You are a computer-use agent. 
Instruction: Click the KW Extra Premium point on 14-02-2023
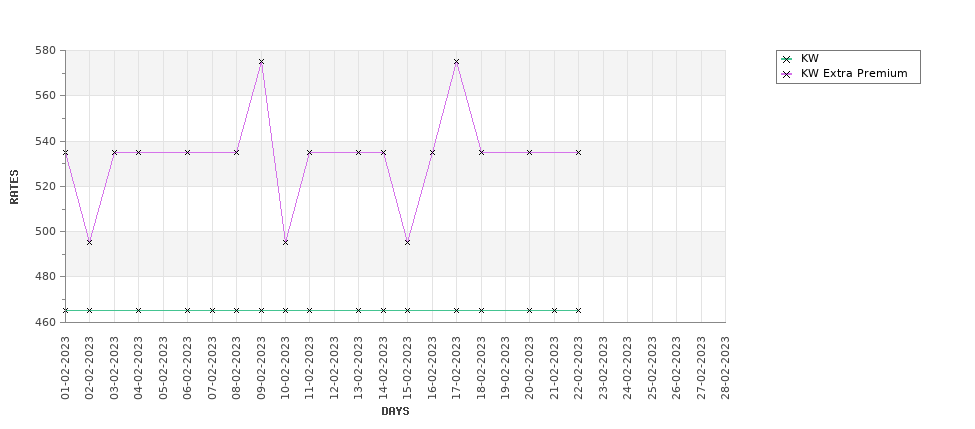[383, 152]
